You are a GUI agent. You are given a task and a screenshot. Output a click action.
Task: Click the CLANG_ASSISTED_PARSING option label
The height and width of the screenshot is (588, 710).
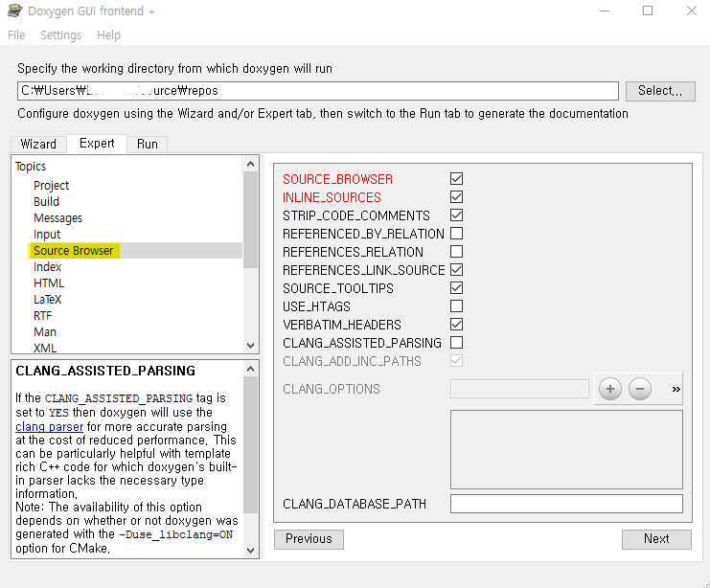(x=362, y=343)
